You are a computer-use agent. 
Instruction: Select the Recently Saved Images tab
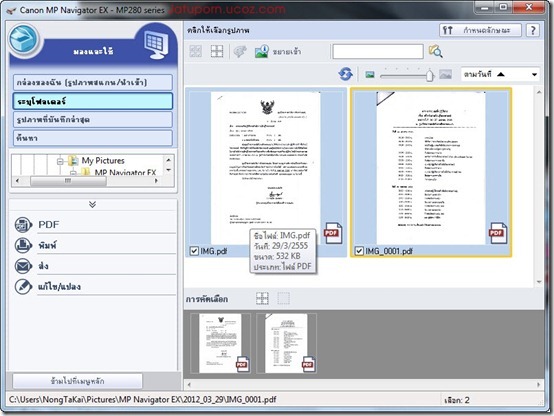[93, 119]
